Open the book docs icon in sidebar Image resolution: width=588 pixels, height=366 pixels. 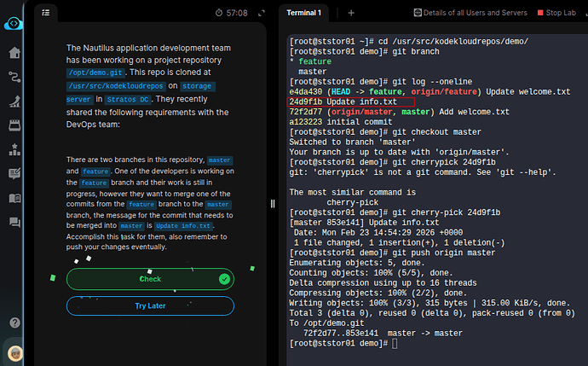tap(14, 198)
